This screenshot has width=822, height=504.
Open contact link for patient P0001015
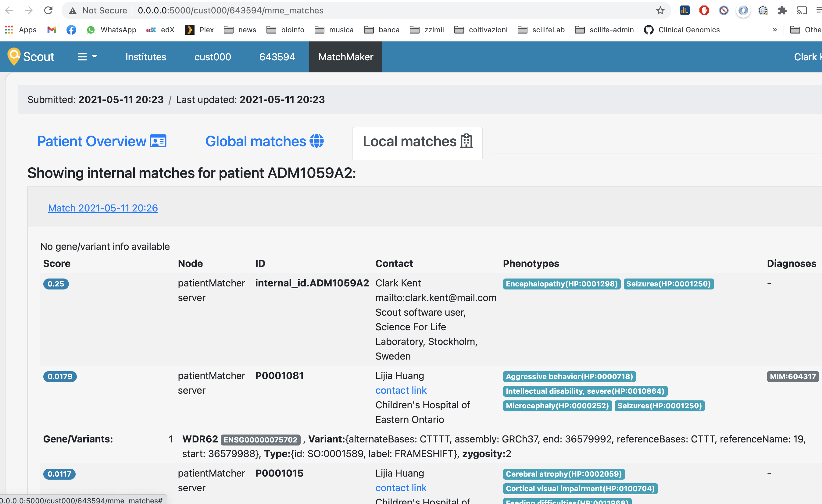click(x=401, y=488)
